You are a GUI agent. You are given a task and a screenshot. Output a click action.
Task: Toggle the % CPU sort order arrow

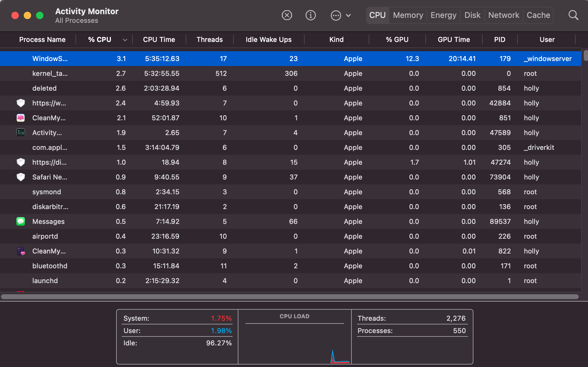tap(125, 40)
